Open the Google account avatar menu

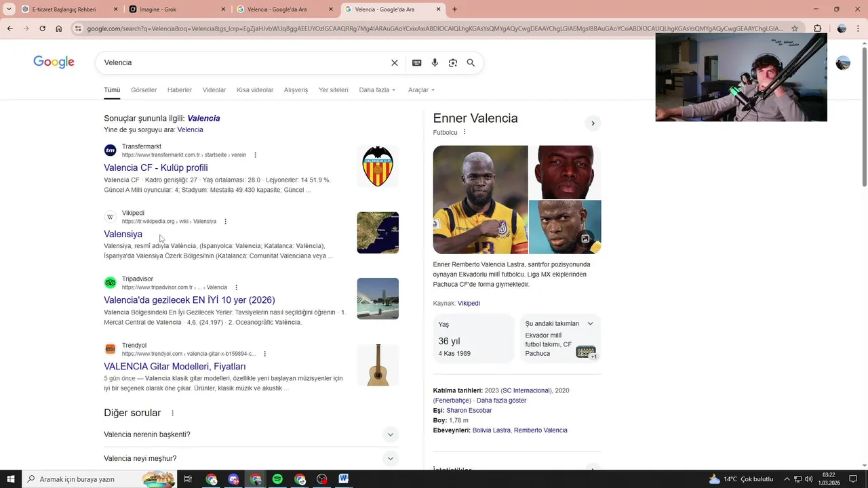[x=843, y=63]
